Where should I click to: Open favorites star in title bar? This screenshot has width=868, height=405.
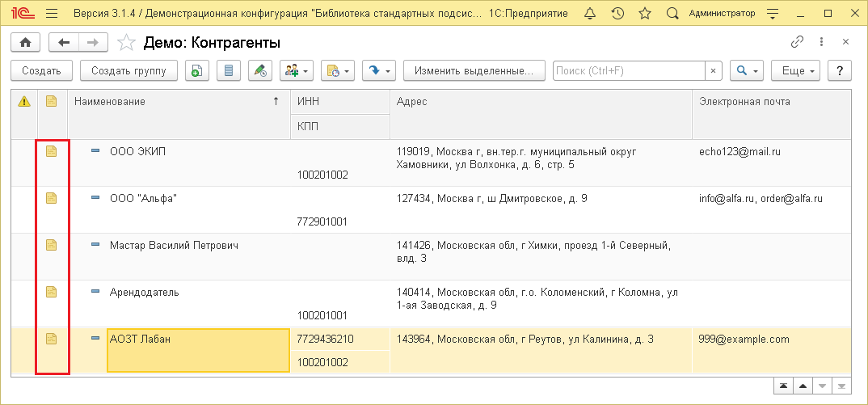[x=645, y=13]
